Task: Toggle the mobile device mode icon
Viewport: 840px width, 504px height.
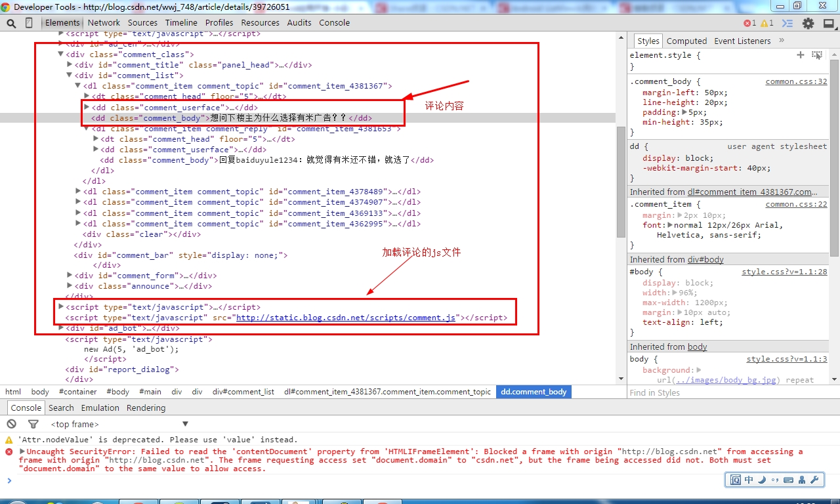Action: point(29,23)
